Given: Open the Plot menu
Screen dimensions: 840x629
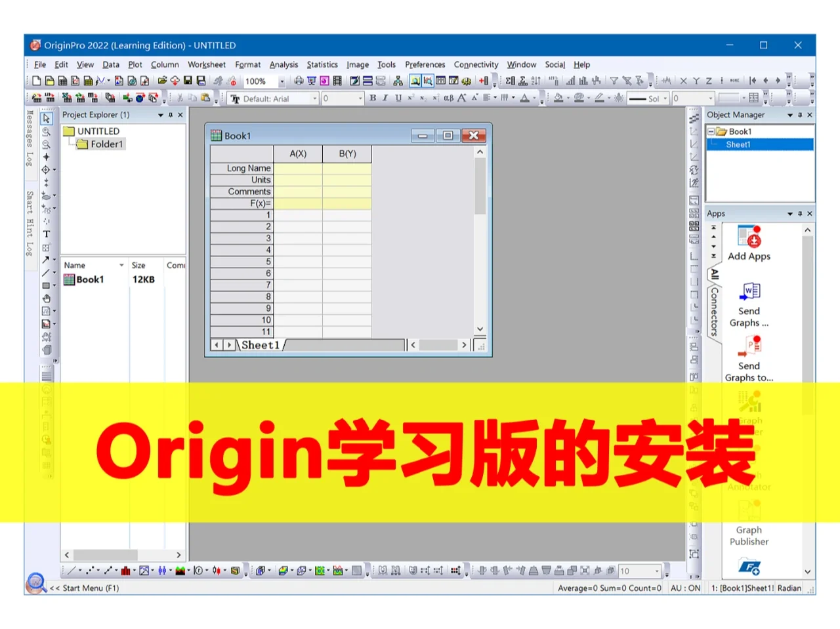Looking at the screenshot, I should pyautogui.click(x=135, y=64).
